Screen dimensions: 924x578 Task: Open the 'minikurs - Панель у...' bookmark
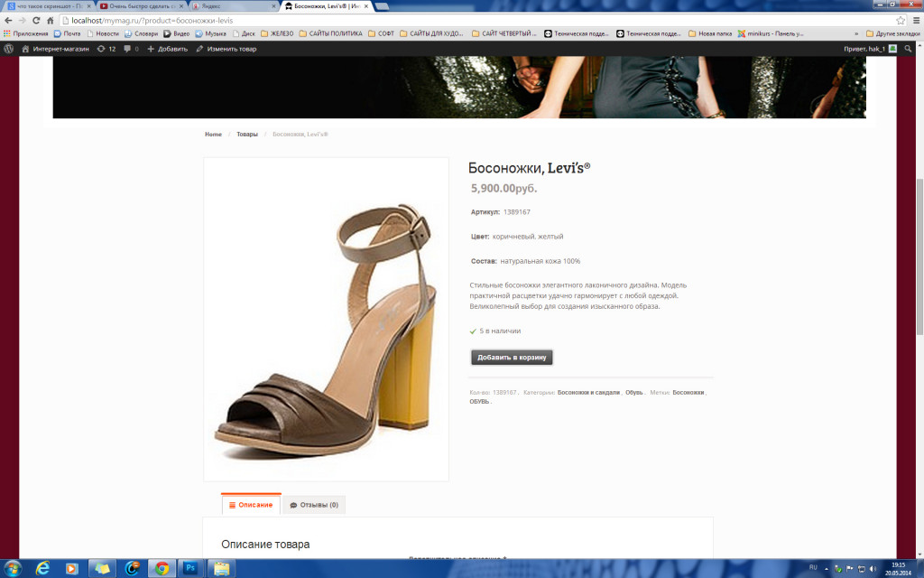[771, 33]
